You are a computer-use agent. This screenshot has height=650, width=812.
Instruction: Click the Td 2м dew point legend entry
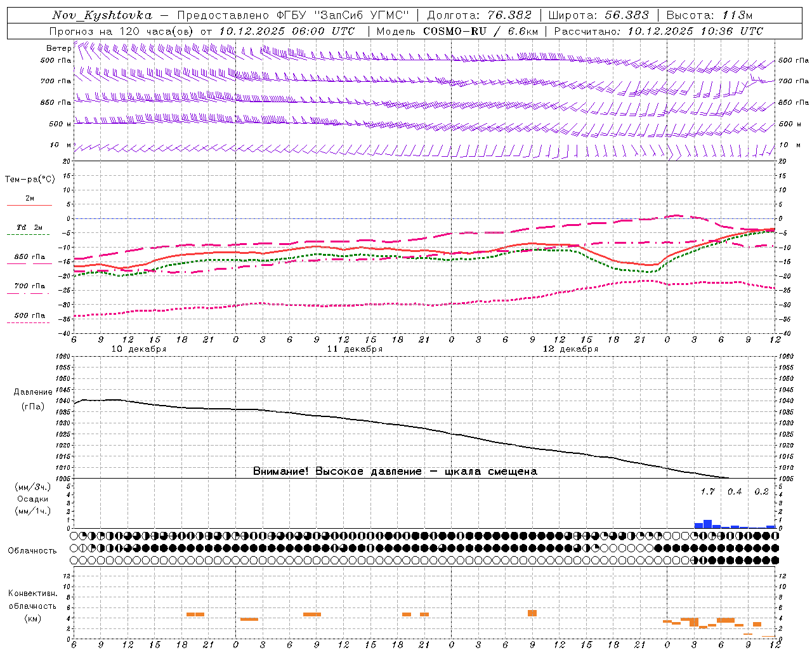[30, 227]
